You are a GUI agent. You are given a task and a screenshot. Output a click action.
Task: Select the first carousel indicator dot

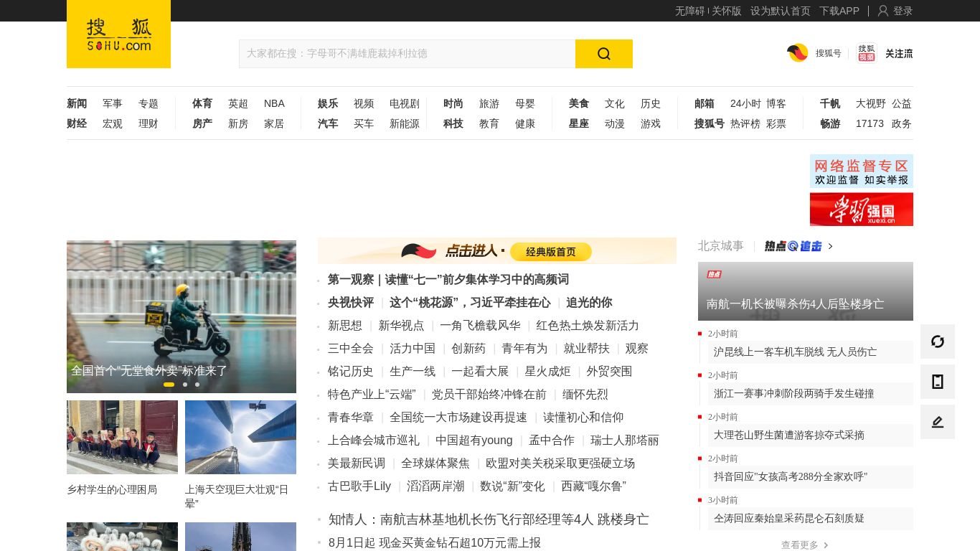[x=169, y=385]
